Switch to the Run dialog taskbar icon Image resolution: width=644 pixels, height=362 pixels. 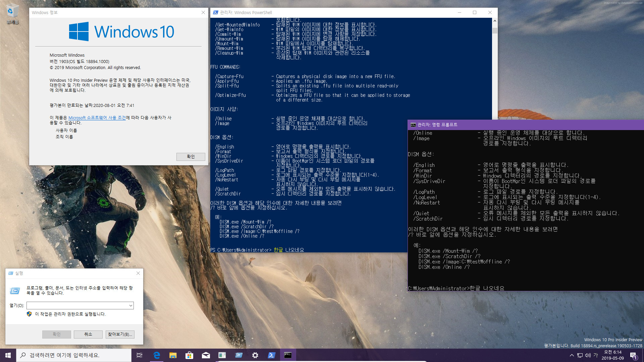(238, 355)
